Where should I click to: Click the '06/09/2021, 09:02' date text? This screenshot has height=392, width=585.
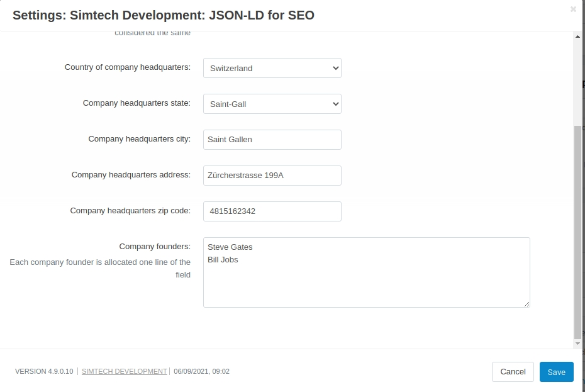201,371
